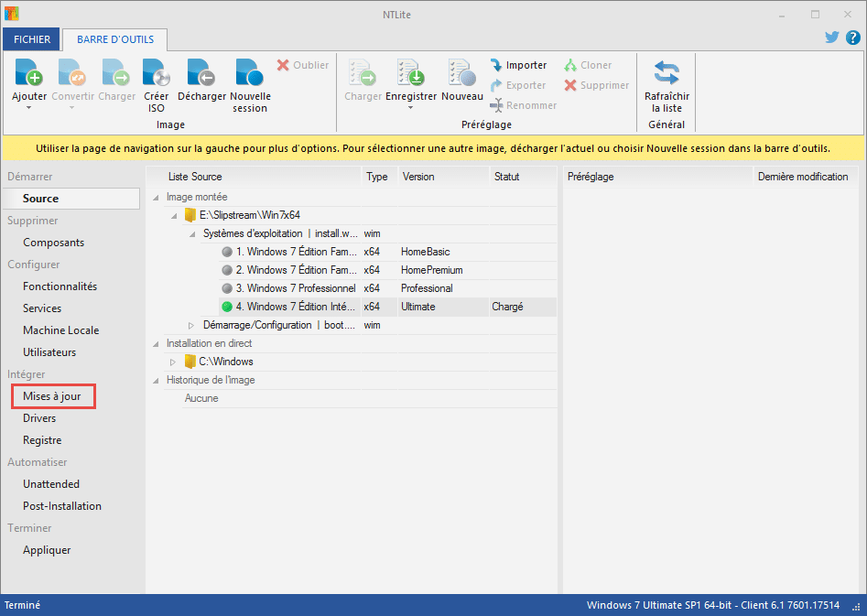Click Cloner preset
Screen dimensions: 867x616
587,65
